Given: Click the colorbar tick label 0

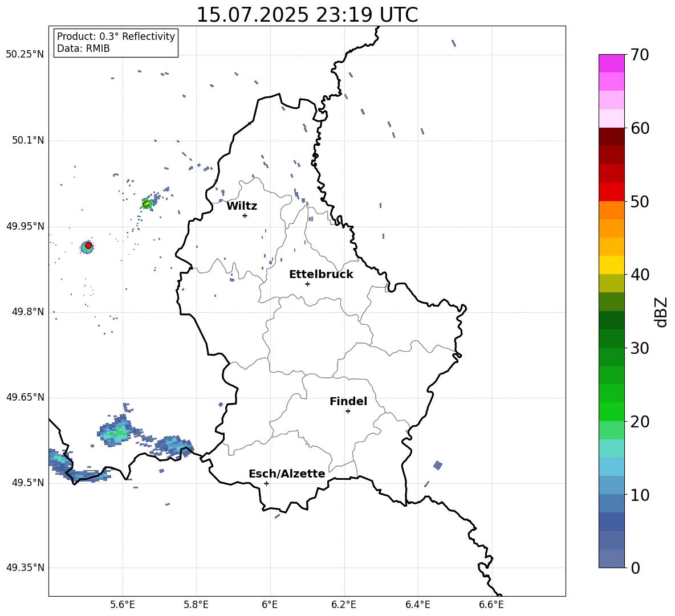Looking at the screenshot, I should coord(636,568).
